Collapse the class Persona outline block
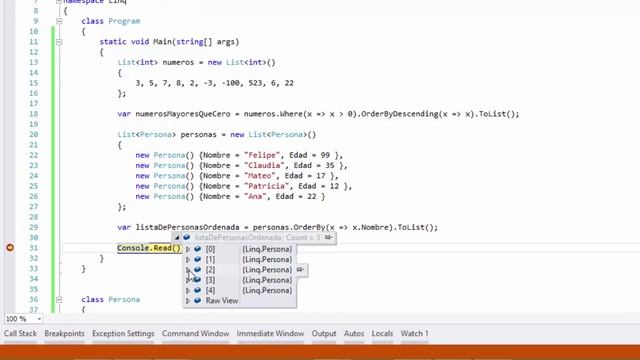This screenshot has height=360, width=640. [59, 299]
